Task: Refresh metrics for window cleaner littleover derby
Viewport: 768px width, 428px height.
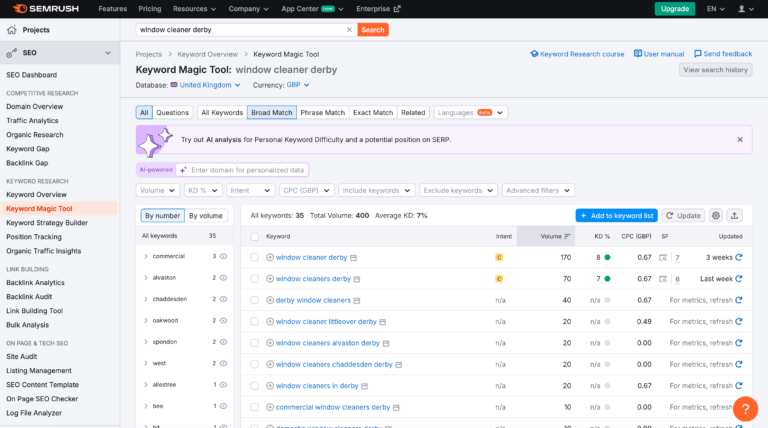Action: [739, 322]
